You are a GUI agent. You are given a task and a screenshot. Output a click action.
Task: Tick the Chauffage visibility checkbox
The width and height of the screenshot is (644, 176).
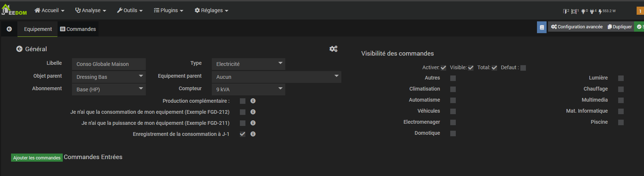tap(621, 89)
